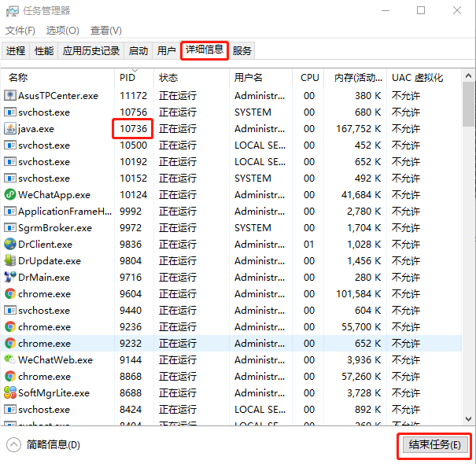Collapse to brief info with arrow icon
The height and width of the screenshot is (464, 476).
coord(13,445)
